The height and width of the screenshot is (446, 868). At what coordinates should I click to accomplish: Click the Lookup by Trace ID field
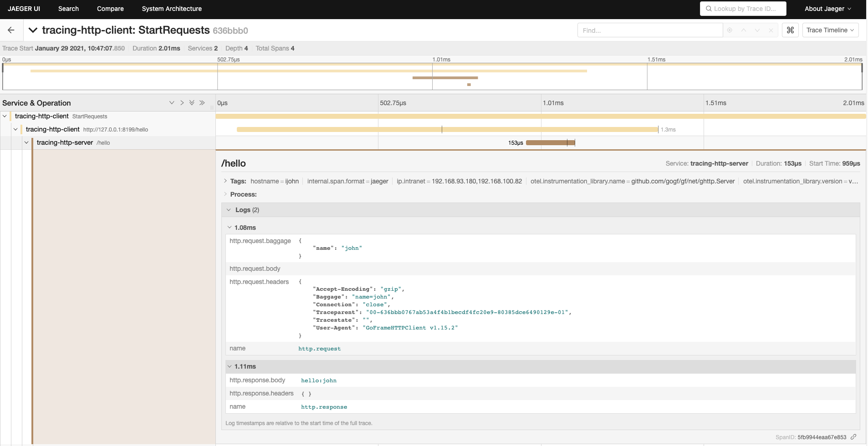(743, 9)
